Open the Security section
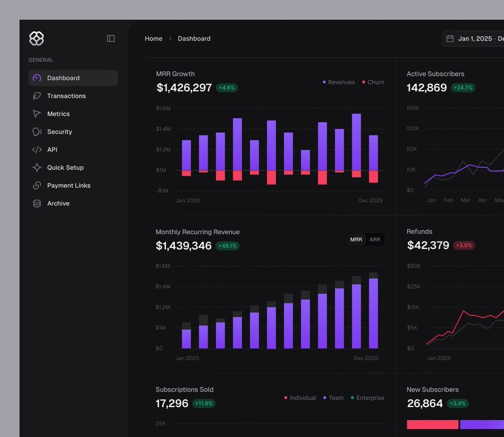The image size is (504, 437). pos(73,132)
